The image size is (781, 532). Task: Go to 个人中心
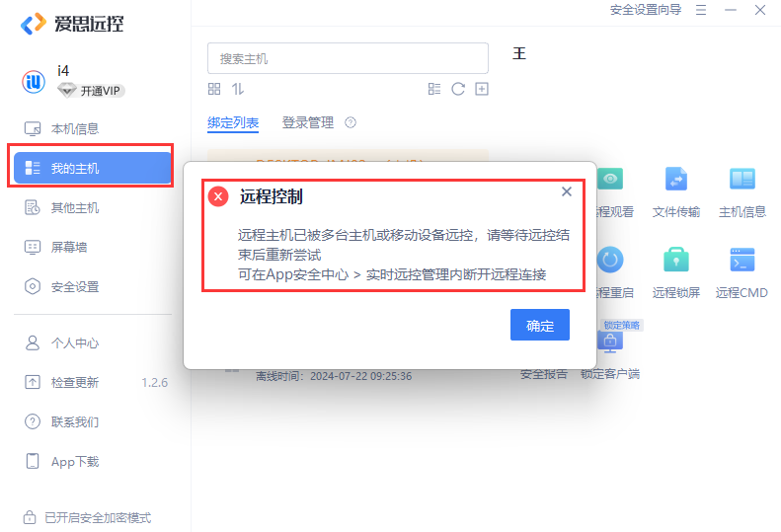[x=62, y=343]
